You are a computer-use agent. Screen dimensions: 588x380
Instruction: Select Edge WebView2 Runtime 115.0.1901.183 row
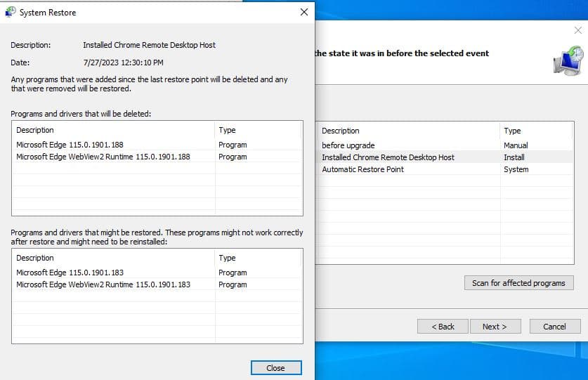[157, 284]
